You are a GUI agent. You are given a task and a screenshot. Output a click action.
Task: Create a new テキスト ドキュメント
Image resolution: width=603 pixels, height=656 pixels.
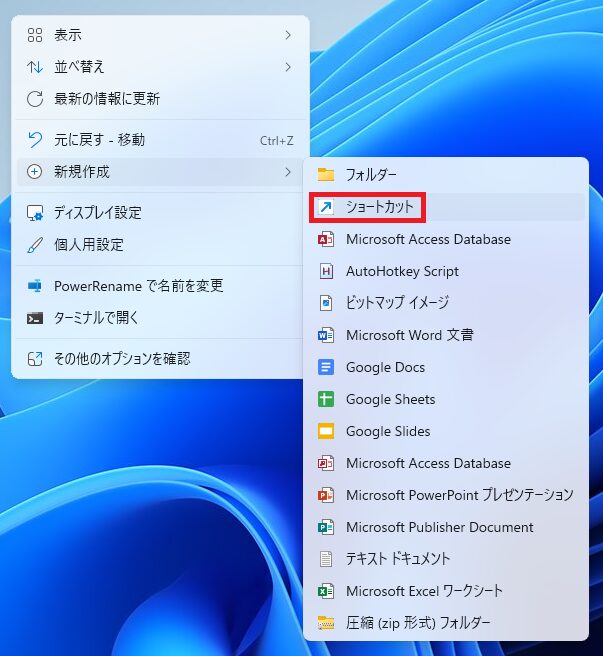tap(446, 559)
